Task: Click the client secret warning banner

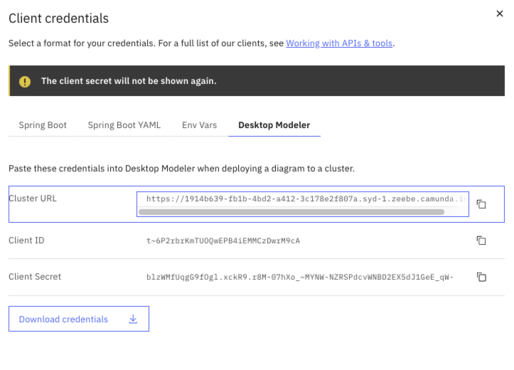Action: pos(257,81)
